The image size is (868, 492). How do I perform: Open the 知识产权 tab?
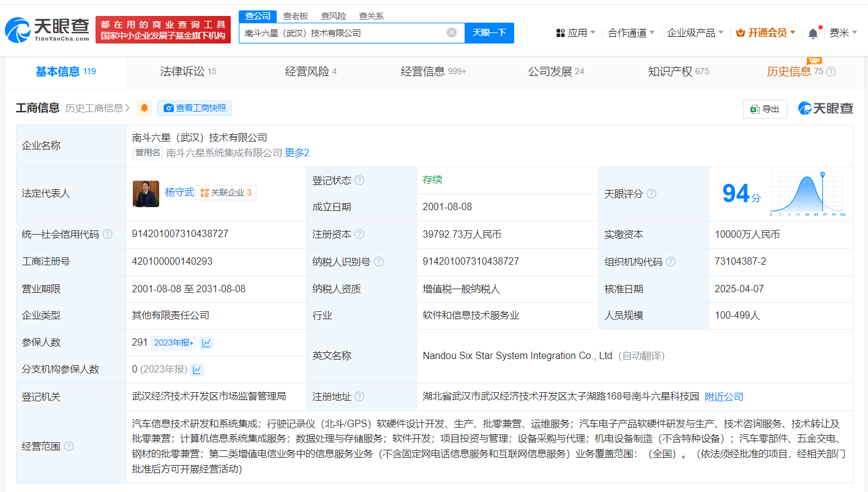pos(678,72)
